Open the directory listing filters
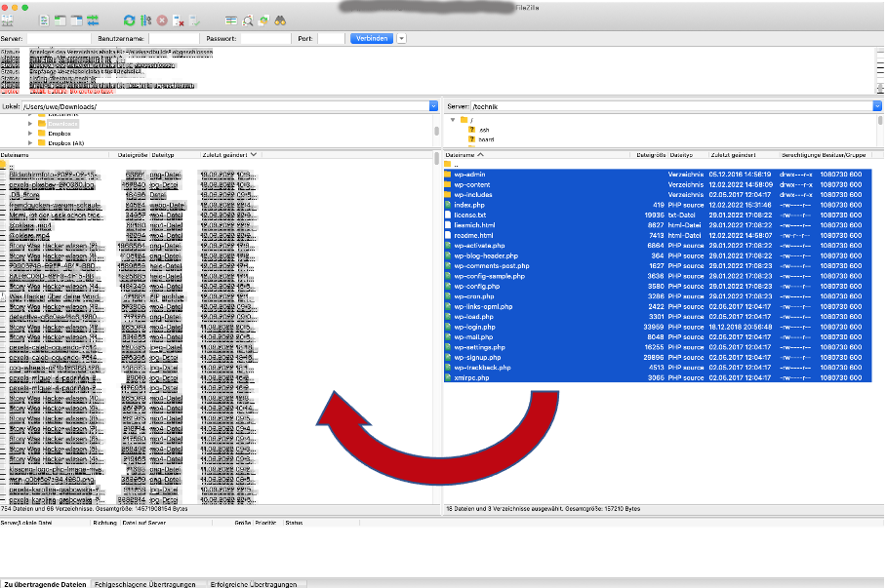Viewport: 887px width, 588px height. [231, 19]
